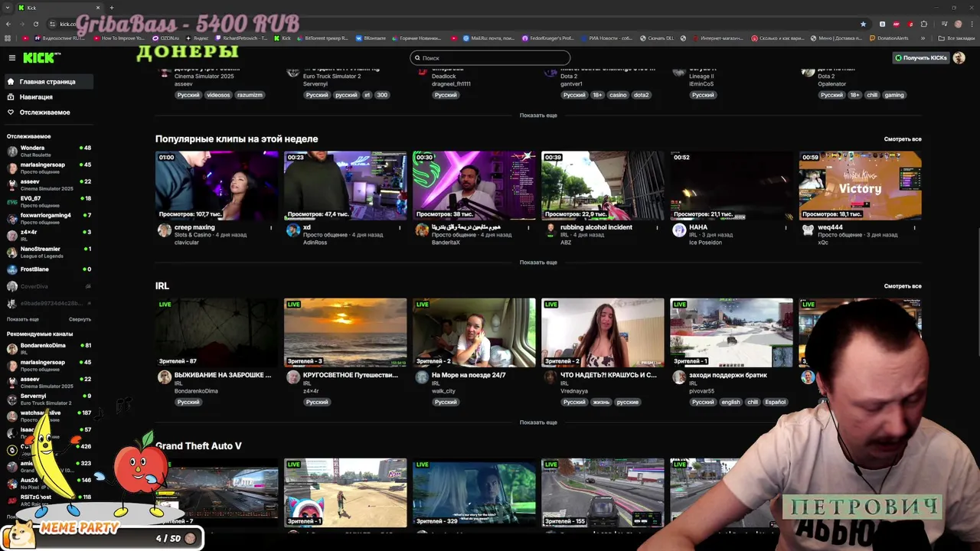The height and width of the screenshot is (551, 980).
Task: Open the 'ВКонтакте' bookmark
Action: (x=371, y=38)
